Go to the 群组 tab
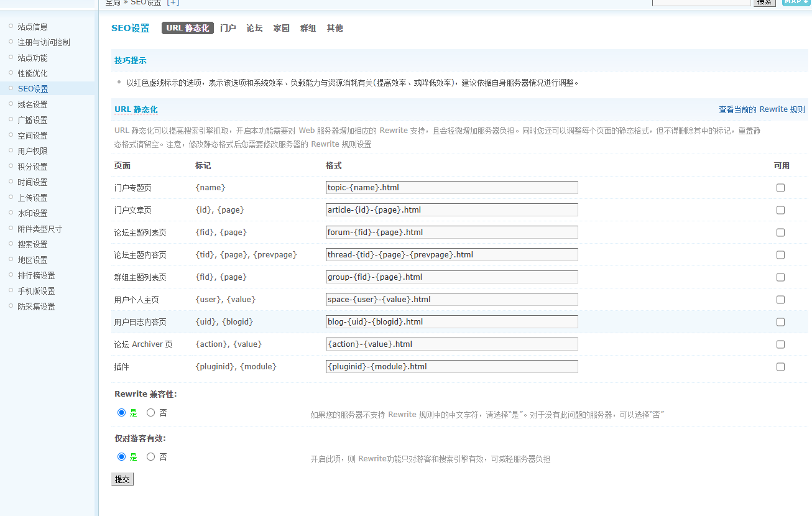The height and width of the screenshot is (516, 812). tap(308, 28)
